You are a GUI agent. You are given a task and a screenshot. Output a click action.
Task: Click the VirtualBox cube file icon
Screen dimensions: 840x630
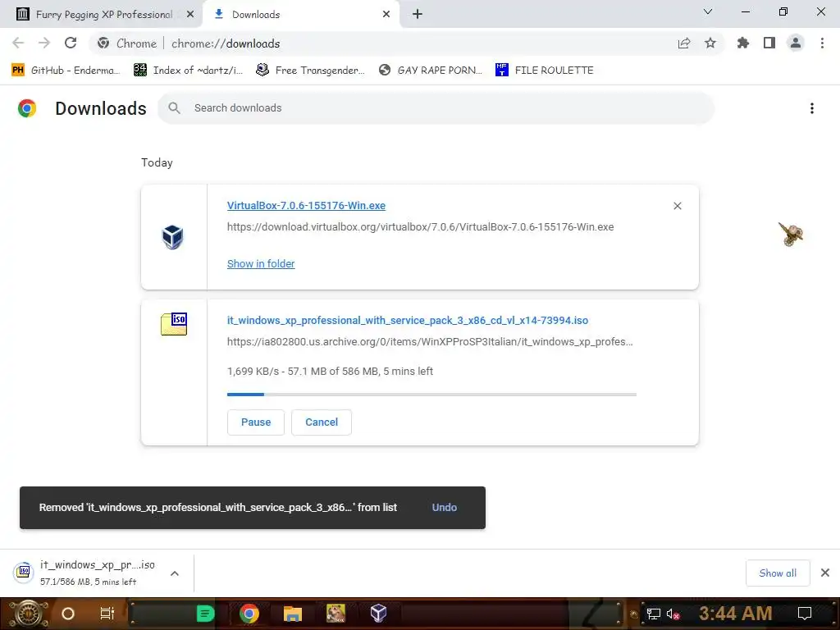click(172, 237)
